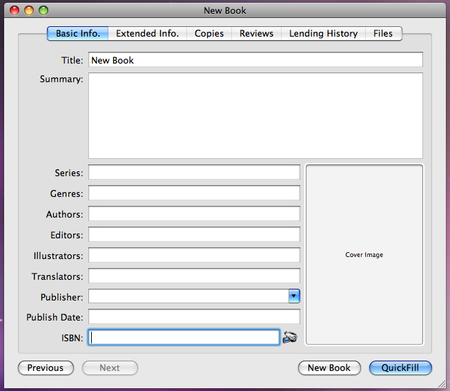Zoom the window with green button

(43, 10)
